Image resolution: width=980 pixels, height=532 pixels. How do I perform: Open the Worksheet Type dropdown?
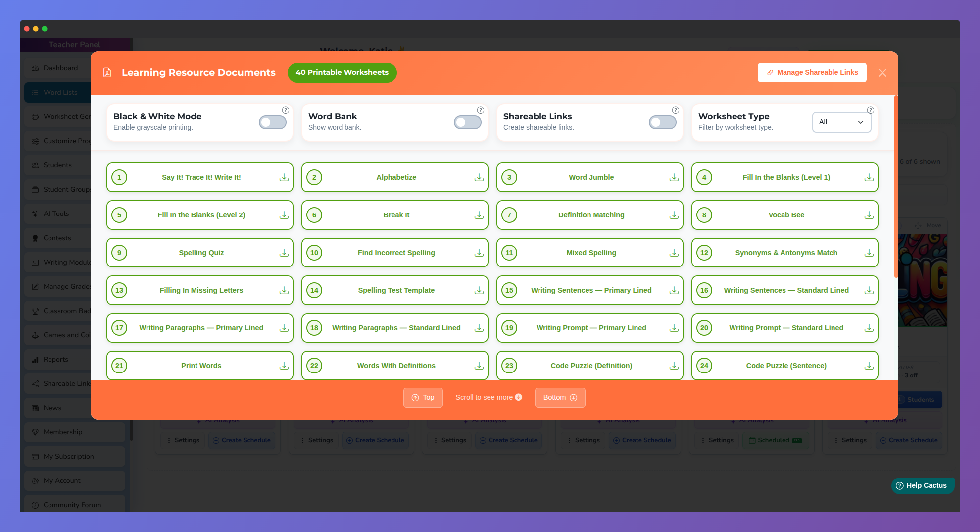(x=841, y=122)
